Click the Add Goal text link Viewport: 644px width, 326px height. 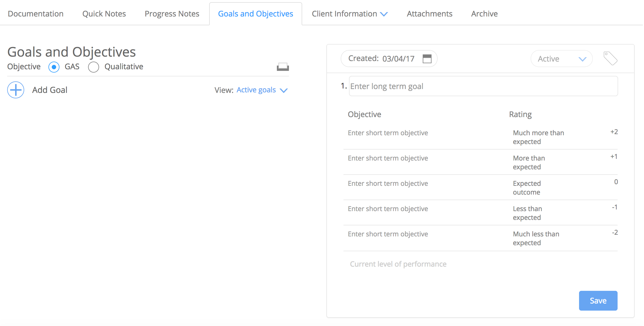[50, 90]
